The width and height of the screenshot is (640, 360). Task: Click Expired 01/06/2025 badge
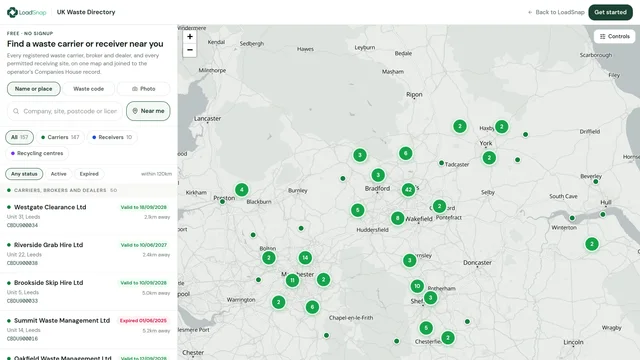point(143,320)
